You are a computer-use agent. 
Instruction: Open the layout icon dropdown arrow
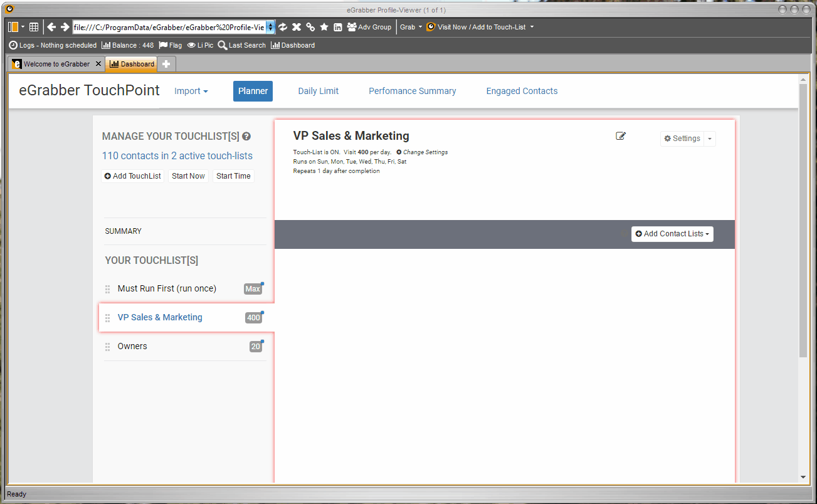(x=23, y=27)
